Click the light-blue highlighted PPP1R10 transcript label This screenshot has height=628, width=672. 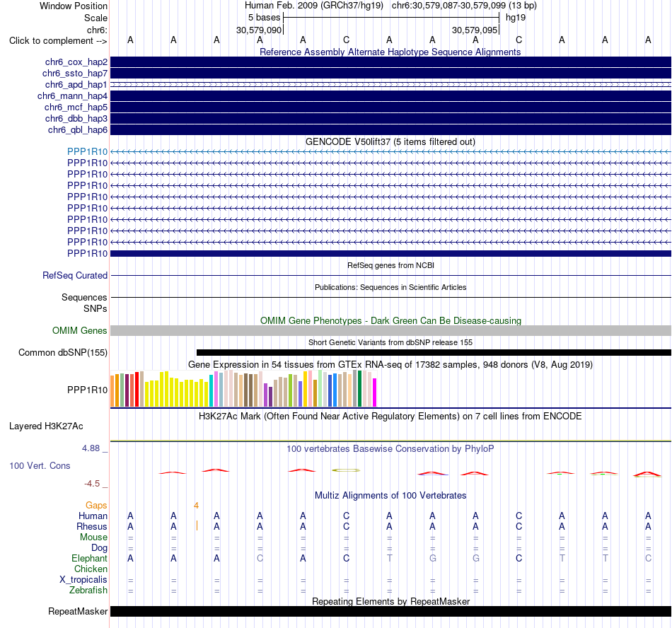88,151
